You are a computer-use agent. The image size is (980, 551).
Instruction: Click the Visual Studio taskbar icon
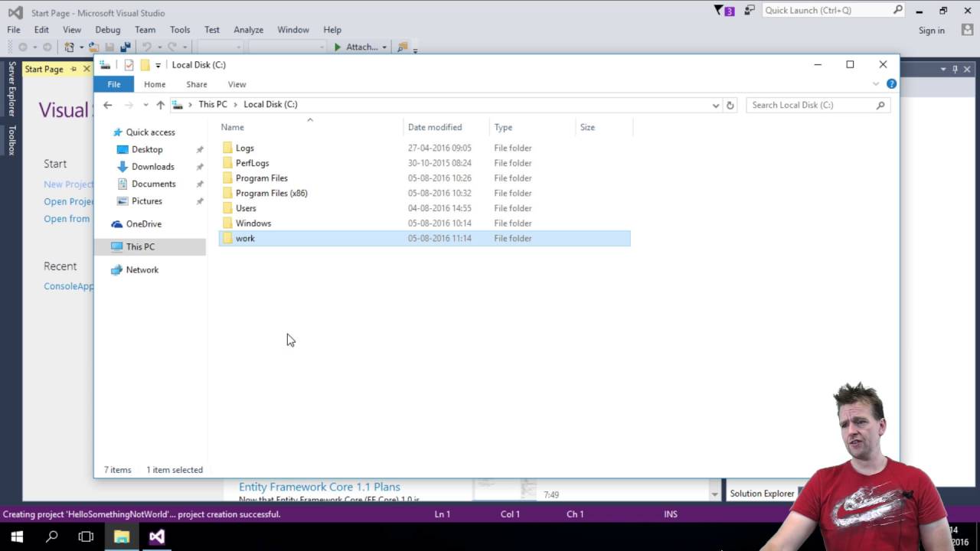click(156, 536)
